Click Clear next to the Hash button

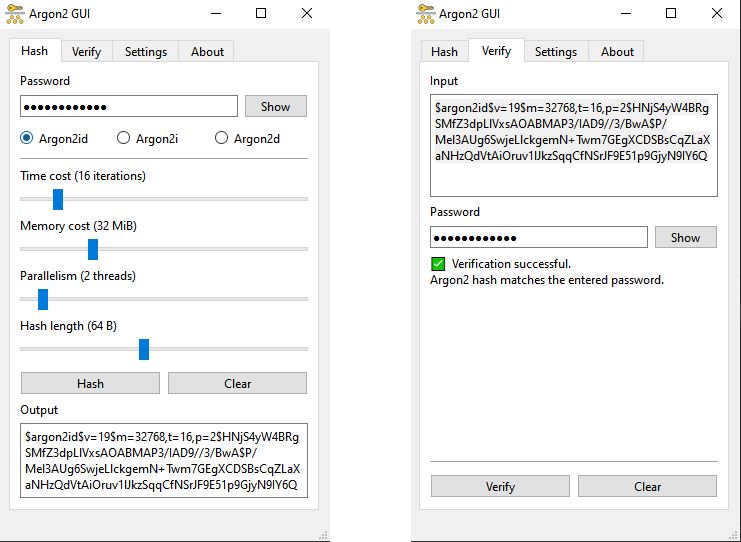tap(237, 383)
